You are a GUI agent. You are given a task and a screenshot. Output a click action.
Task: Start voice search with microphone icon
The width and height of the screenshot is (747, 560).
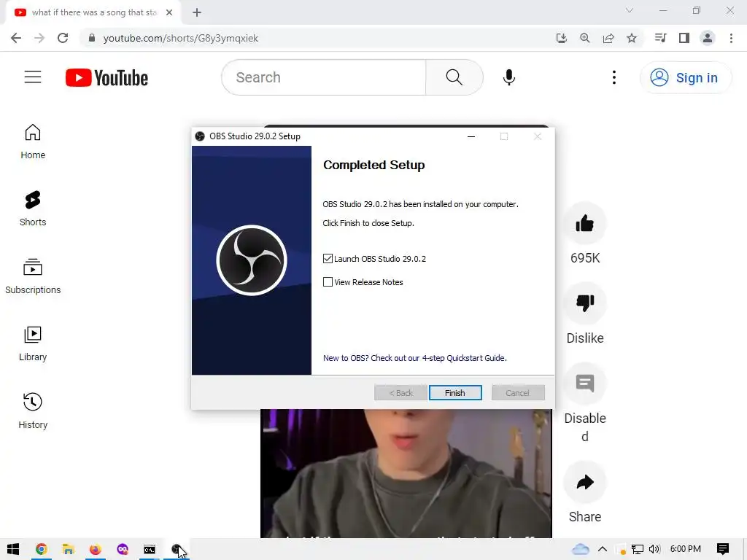[x=508, y=77]
